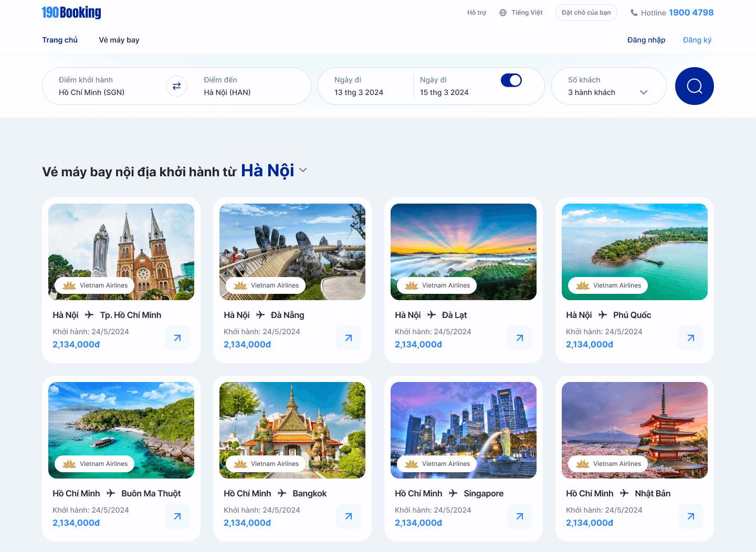The height and width of the screenshot is (552, 756).
Task: Open the Hà Nội to Đà Nẵng arrow icon
Action: point(349,338)
